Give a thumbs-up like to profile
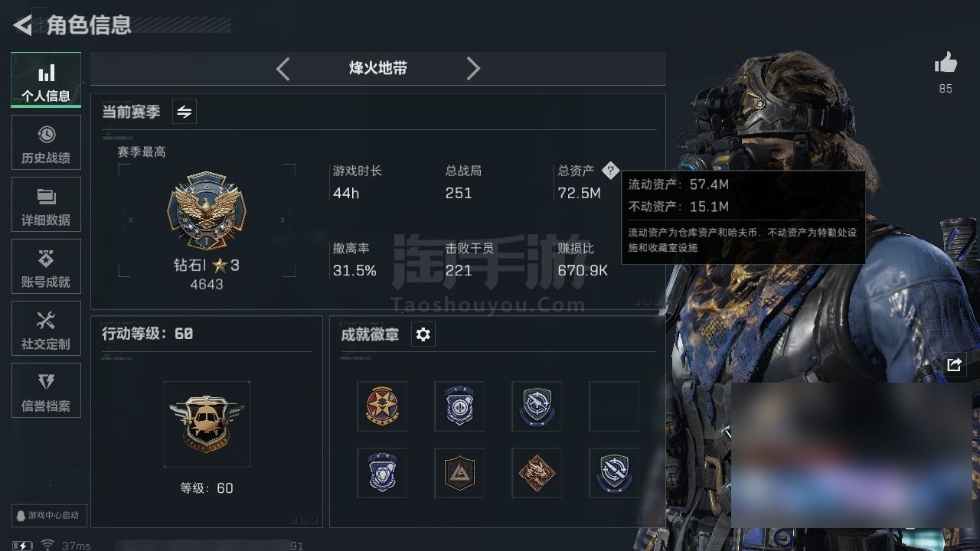This screenshot has height=551, width=980. coord(946,64)
